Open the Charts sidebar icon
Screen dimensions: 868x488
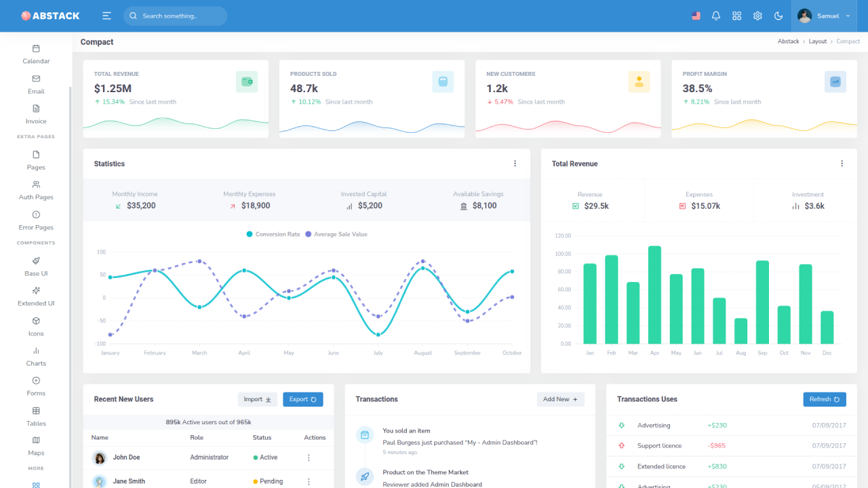(x=36, y=350)
